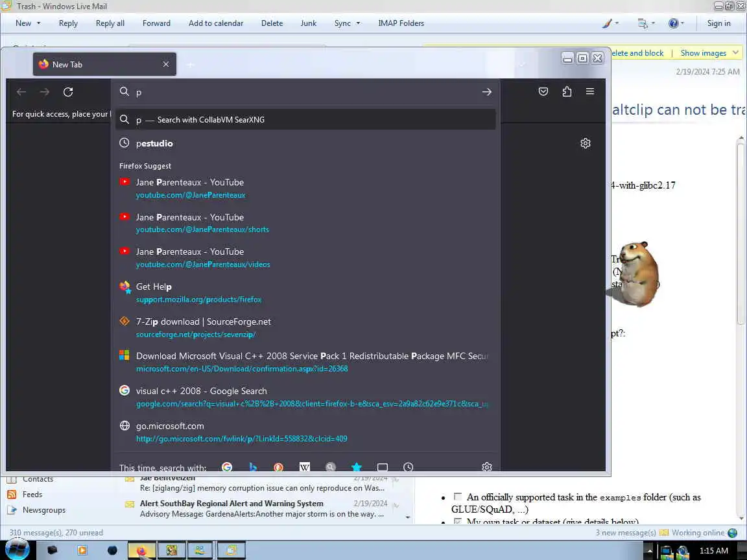Click the Delete and block link
Screen dimensions: 747x560
[637, 53]
